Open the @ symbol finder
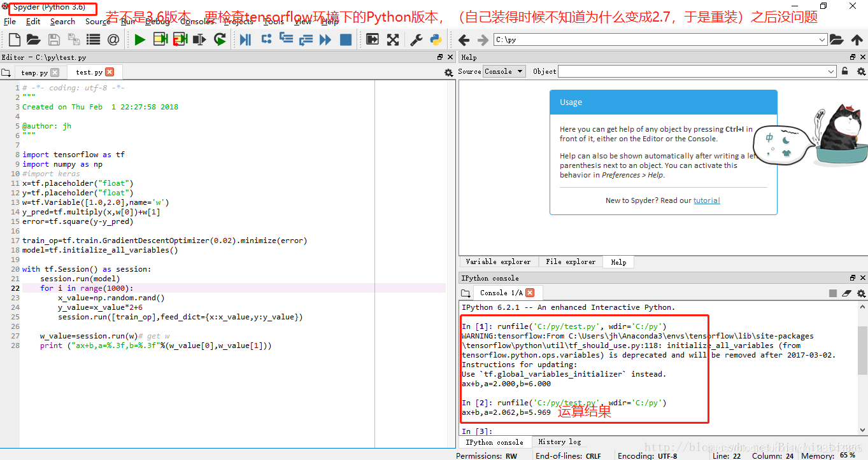This screenshot has height=460, width=868. [113, 40]
